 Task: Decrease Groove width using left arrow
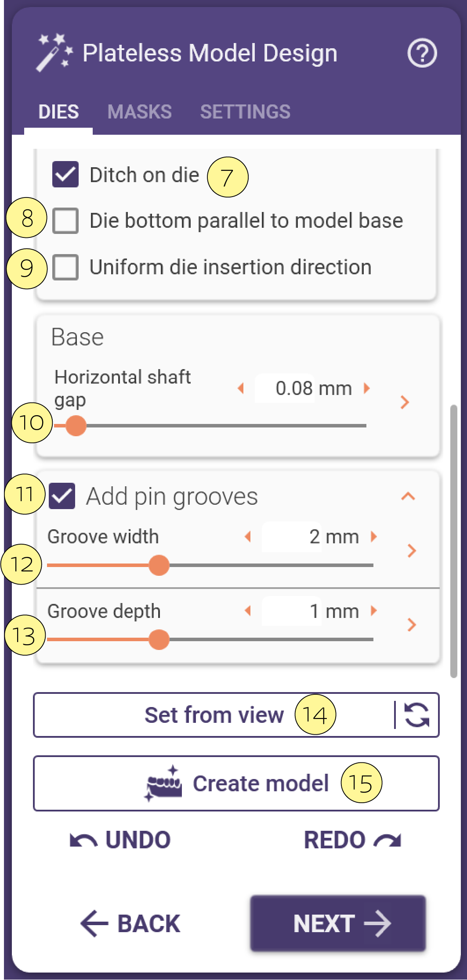click(x=248, y=536)
